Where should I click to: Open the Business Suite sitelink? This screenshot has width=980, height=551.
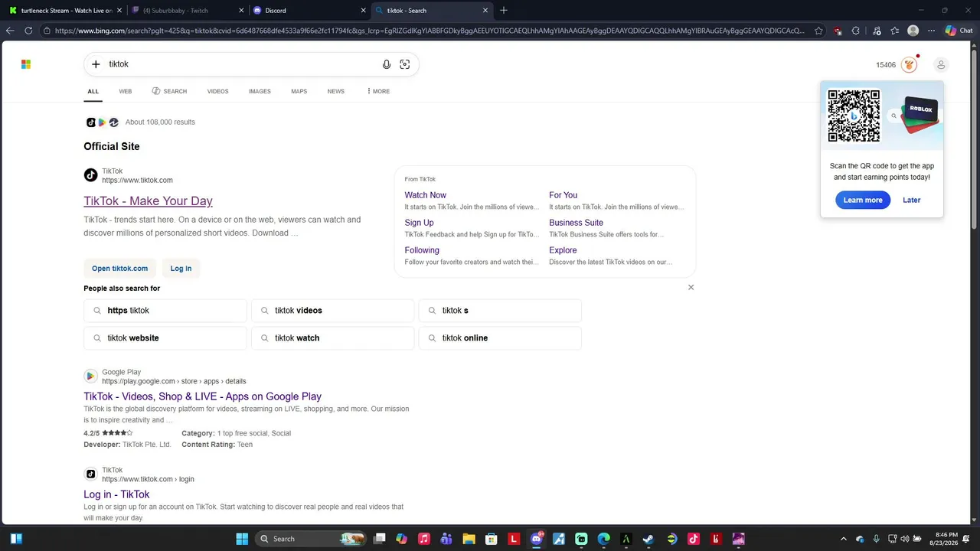[x=576, y=223]
